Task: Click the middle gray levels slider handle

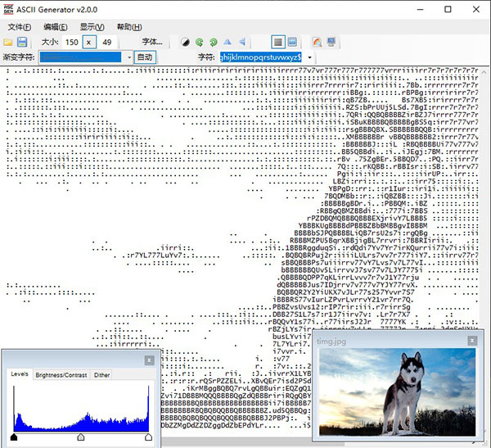Action: point(80,437)
